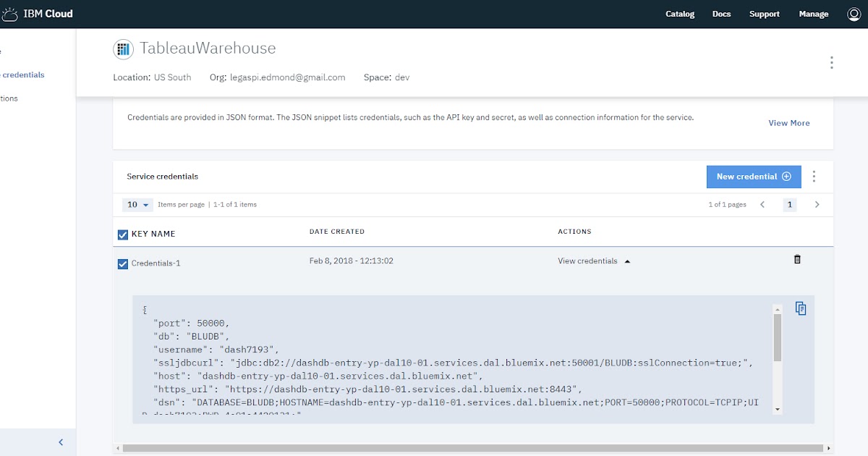
Task: Open the overflow menu next to New credential
Action: pyautogui.click(x=814, y=176)
